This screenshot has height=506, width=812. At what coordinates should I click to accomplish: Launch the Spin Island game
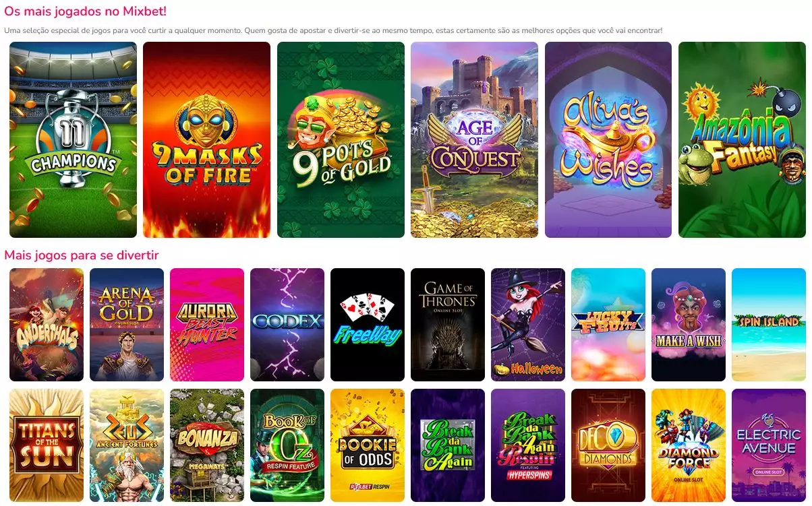[x=769, y=325]
